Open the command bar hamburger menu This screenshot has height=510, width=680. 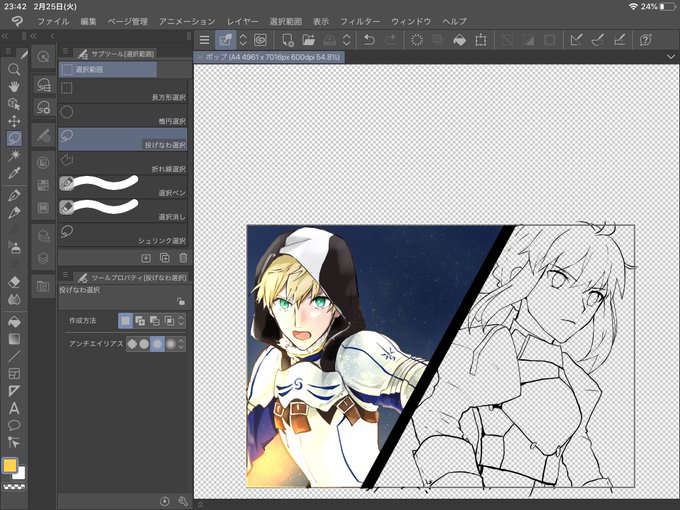tap(205, 40)
